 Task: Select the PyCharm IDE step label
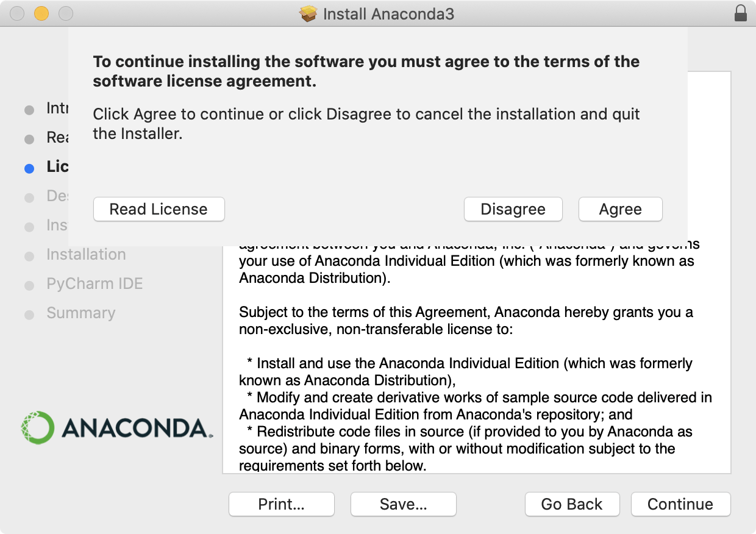click(x=94, y=284)
